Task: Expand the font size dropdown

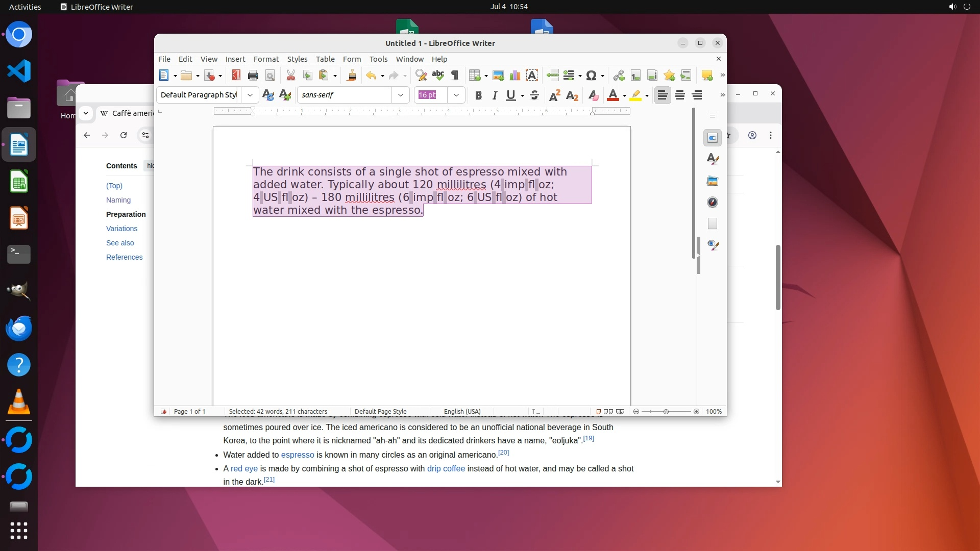Action: (x=456, y=95)
